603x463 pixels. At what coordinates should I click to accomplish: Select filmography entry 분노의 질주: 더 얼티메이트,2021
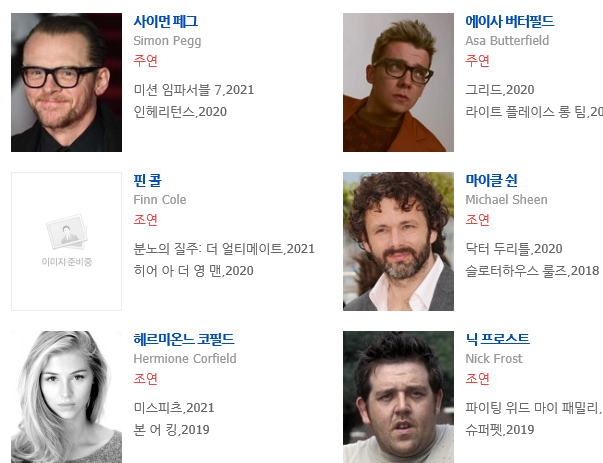point(224,248)
